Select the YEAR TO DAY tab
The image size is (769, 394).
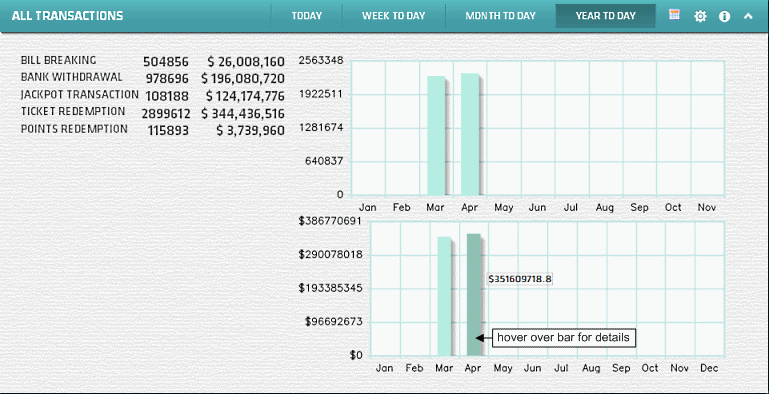point(606,16)
